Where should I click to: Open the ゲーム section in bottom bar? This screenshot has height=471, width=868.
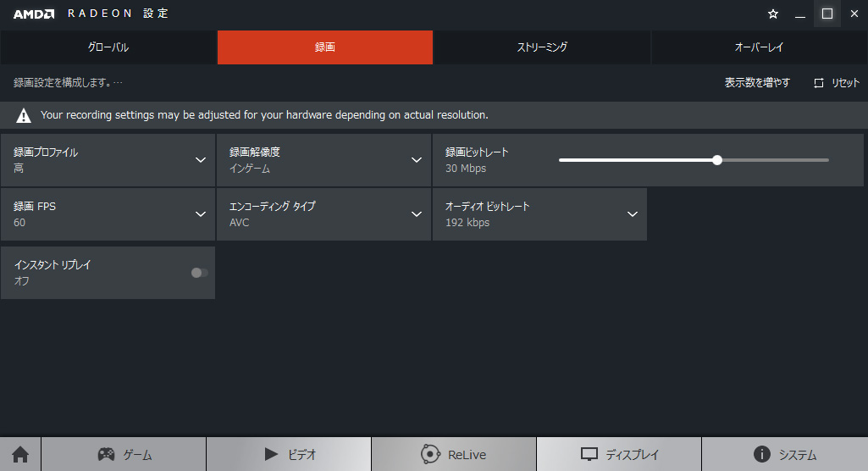pyautogui.click(x=124, y=454)
